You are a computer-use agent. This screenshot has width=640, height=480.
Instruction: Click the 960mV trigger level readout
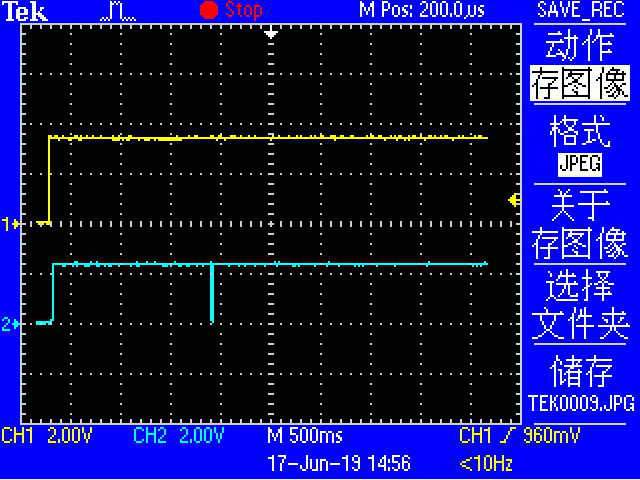pos(551,436)
